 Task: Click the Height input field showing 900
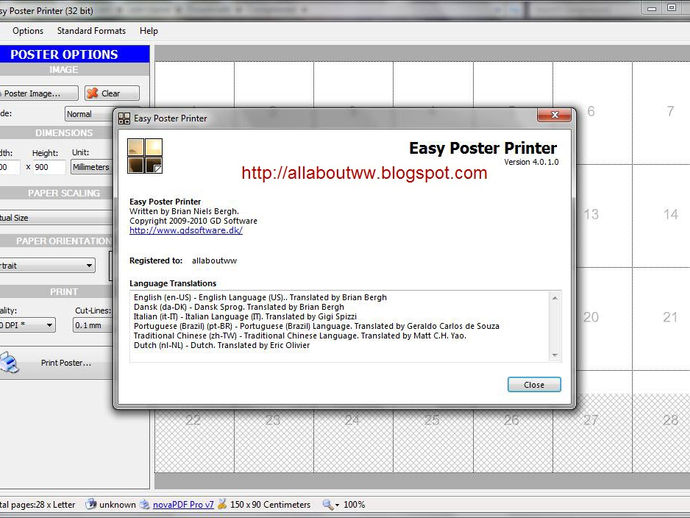[49, 167]
